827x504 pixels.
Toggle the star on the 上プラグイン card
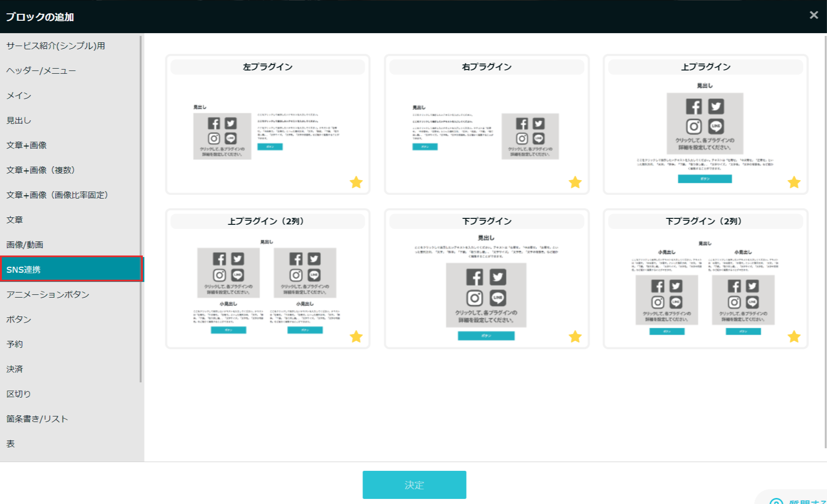(794, 182)
